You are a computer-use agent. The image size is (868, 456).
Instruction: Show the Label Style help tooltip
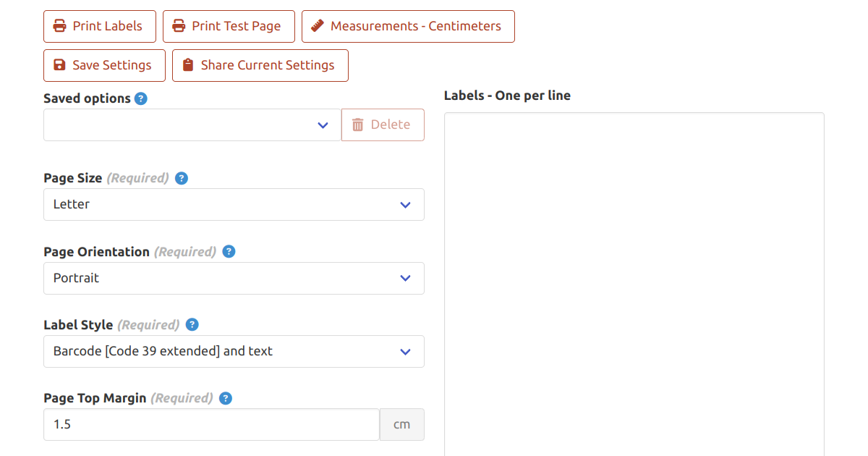192,325
